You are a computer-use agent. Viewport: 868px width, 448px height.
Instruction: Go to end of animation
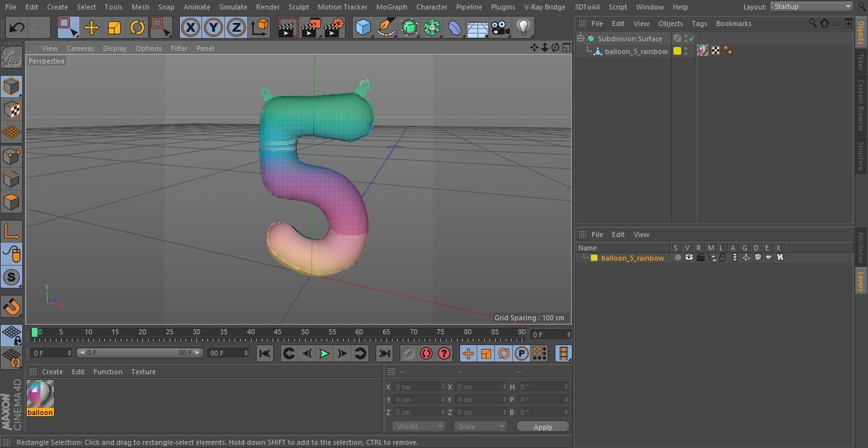coord(384,353)
